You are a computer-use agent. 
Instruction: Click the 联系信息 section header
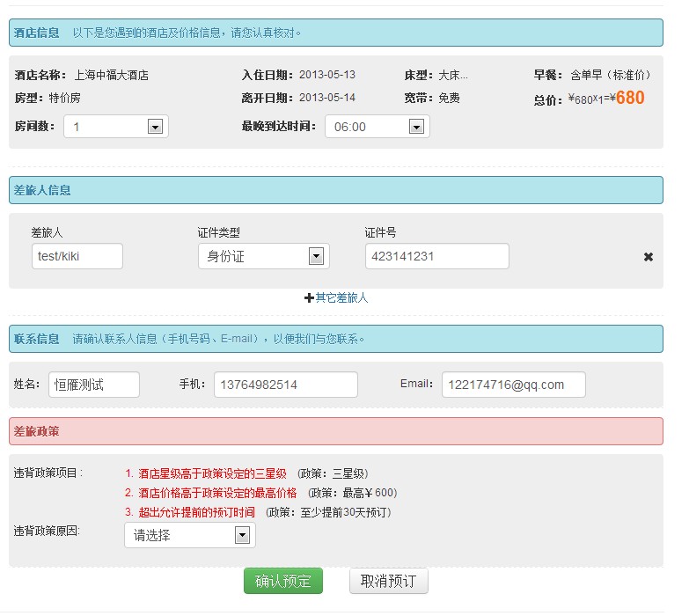(x=37, y=339)
